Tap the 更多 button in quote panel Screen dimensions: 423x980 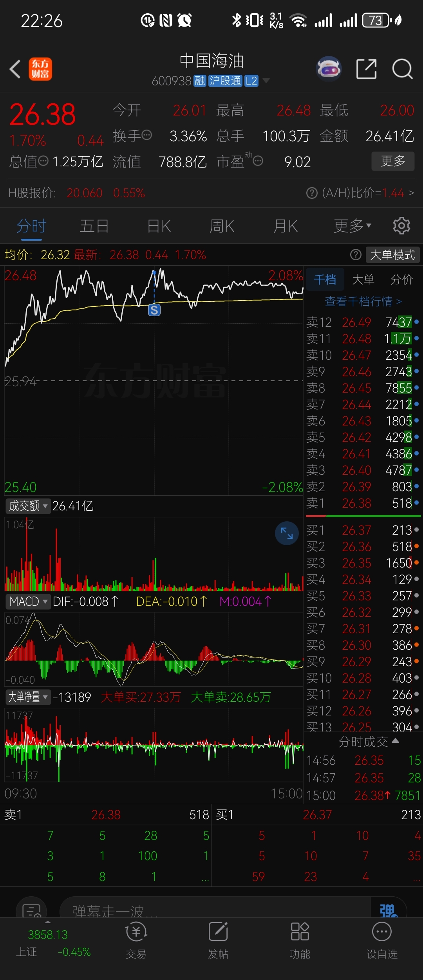393,161
